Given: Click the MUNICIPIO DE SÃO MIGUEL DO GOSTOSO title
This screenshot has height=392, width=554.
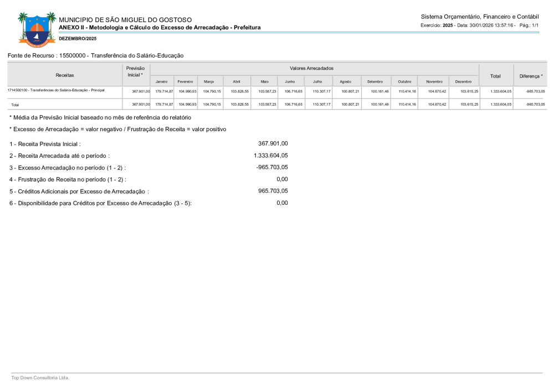Looking at the screenshot, I should (x=125, y=20).
